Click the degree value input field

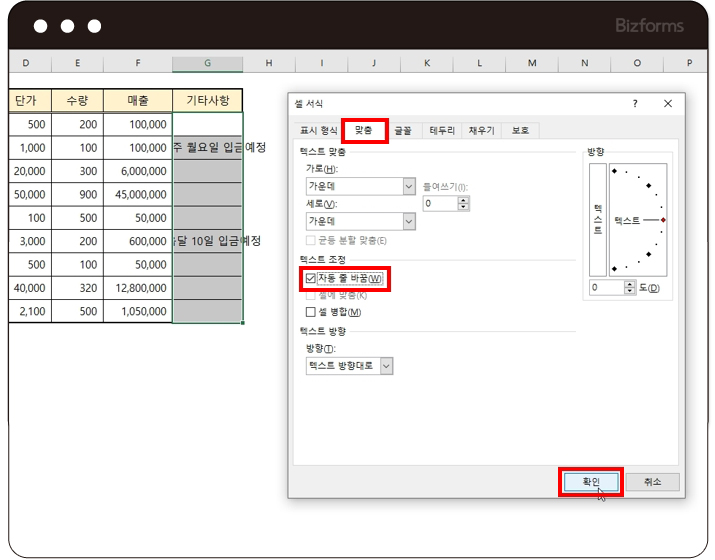[605, 287]
